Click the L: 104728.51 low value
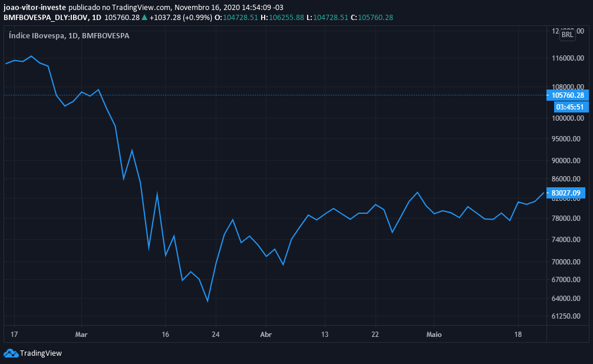Viewport: 593px width, 364px height. (x=327, y=18)
